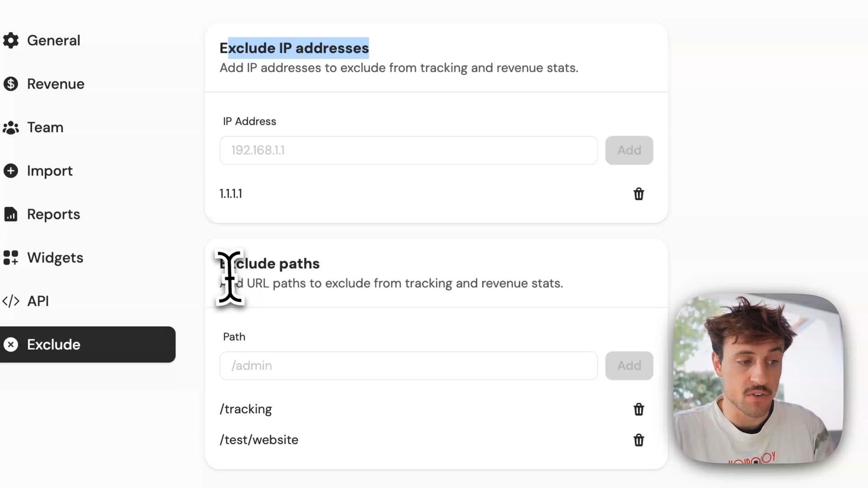
Task: Focus the IP Address input field
Action: point(408,150)
